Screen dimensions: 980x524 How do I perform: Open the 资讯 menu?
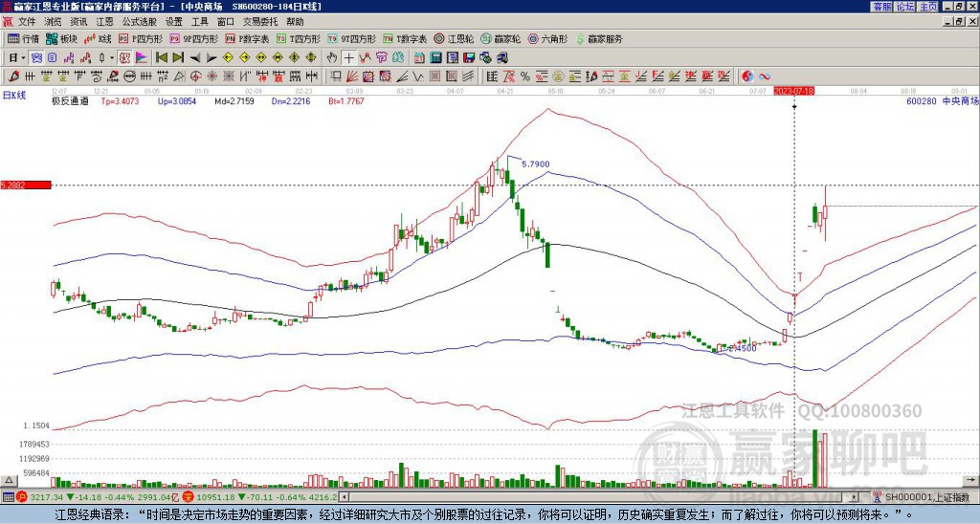coord(78,22)
